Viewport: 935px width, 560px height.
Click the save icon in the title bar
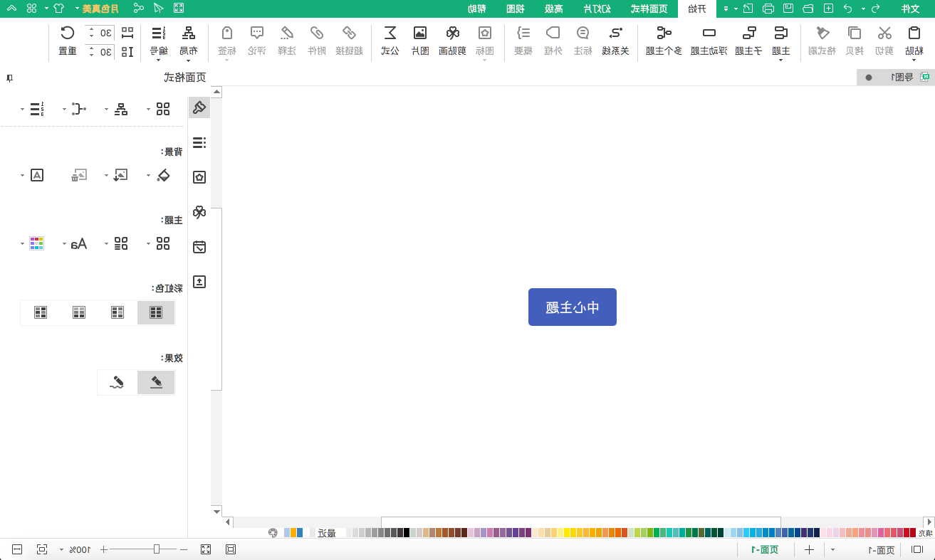(788, 9)
